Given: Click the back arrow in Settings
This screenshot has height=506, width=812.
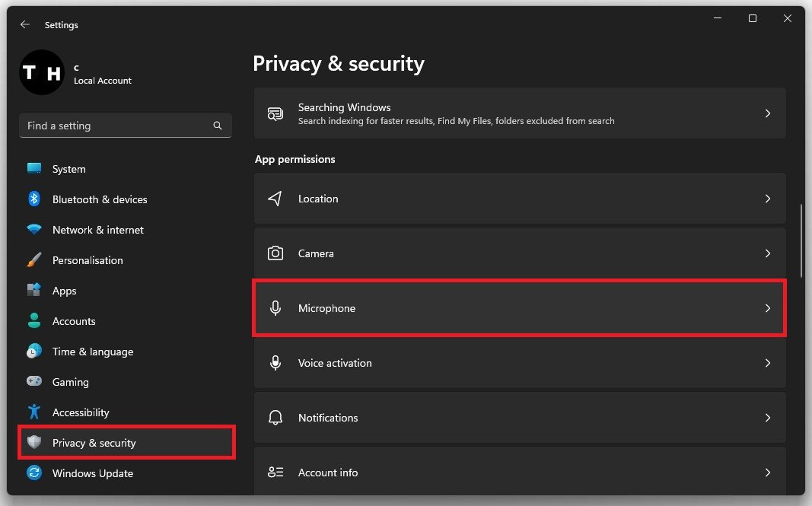Looking at the screenshot, I should click(25, 25).
